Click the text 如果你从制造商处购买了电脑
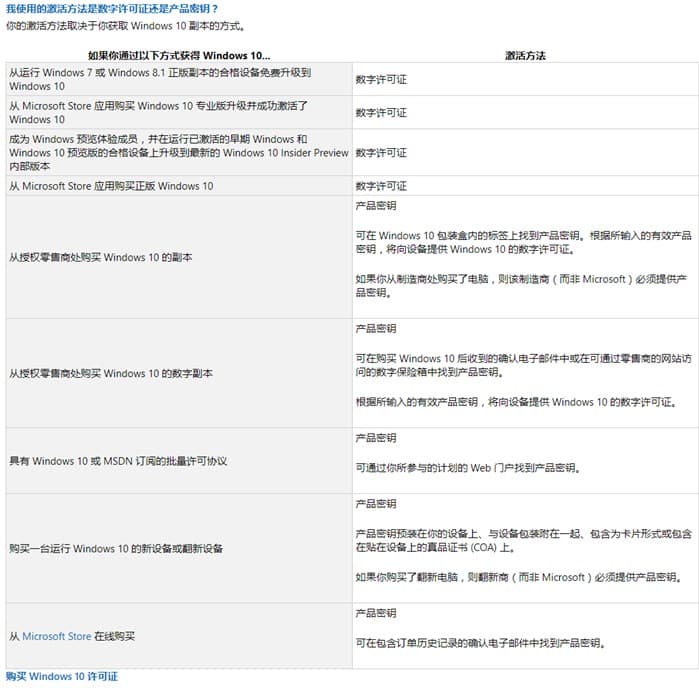Image resolution: width=699 pixels, height=688 pixels. [522, 286]
